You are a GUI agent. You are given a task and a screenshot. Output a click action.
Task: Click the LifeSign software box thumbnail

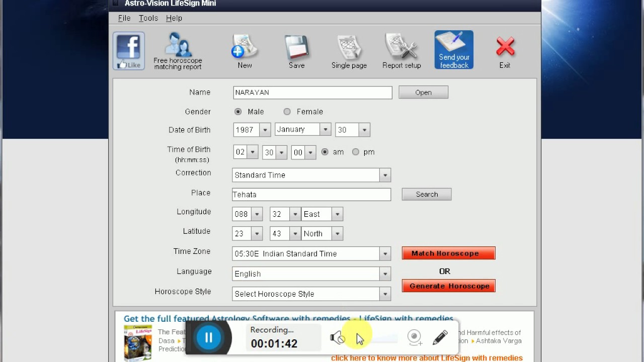click(x=138, y=343)
